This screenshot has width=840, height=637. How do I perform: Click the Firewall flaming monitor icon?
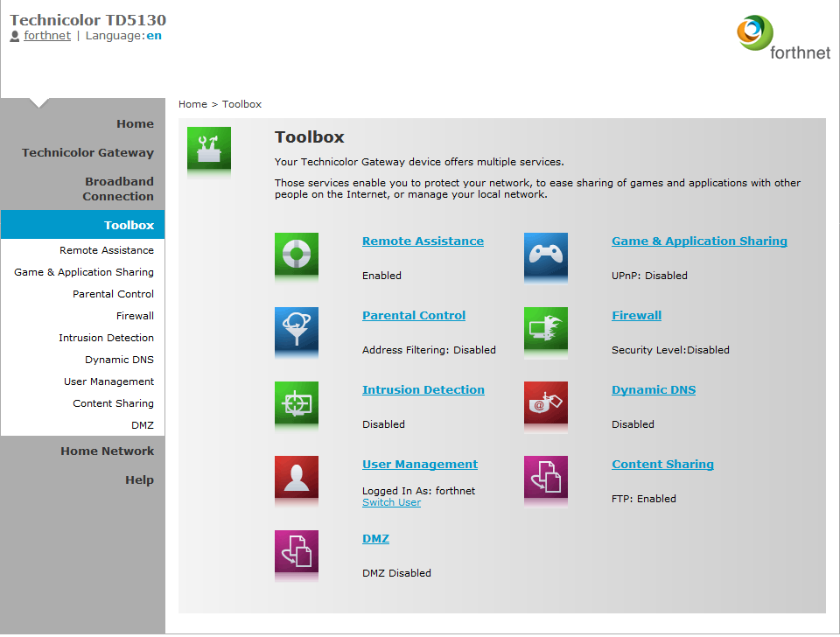tap(546, 329)
